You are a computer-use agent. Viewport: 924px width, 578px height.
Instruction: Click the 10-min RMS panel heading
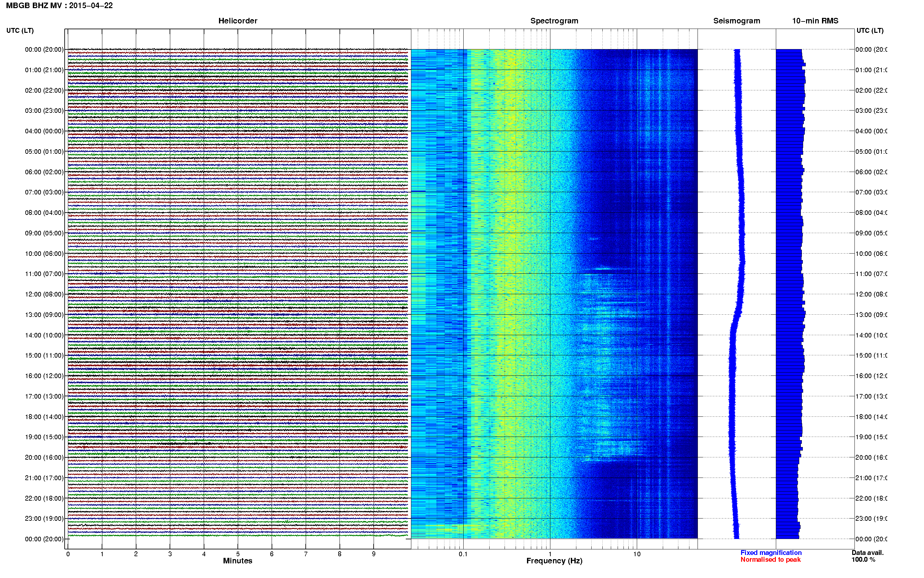[x=815, y=21]
